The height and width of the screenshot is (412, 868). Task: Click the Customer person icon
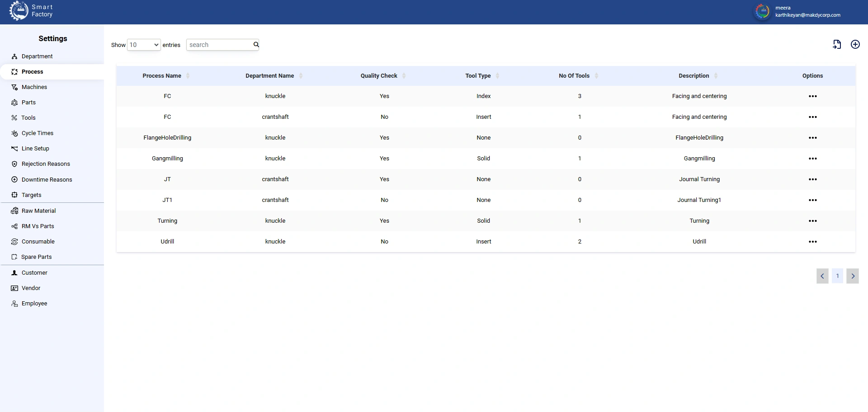[14, 273]
